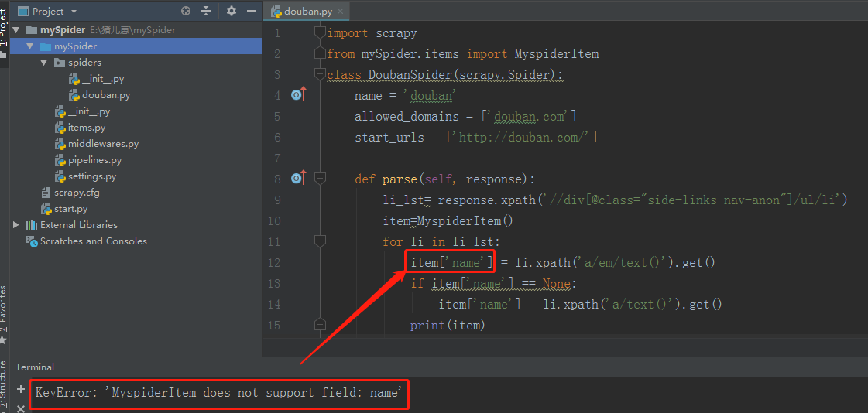Open Project panel settings gear
The width and height of the screenshot is (868, 413).
(232, 11)
